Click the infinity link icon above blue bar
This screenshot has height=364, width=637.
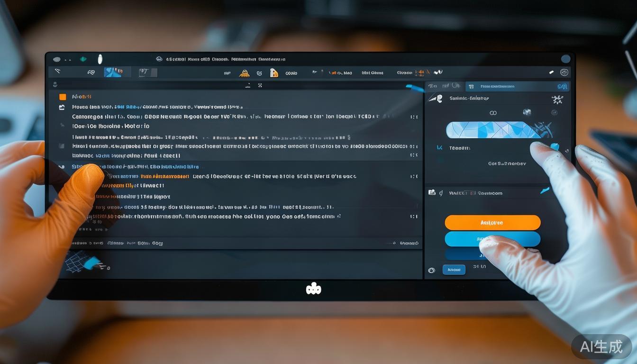click(493, 113)
